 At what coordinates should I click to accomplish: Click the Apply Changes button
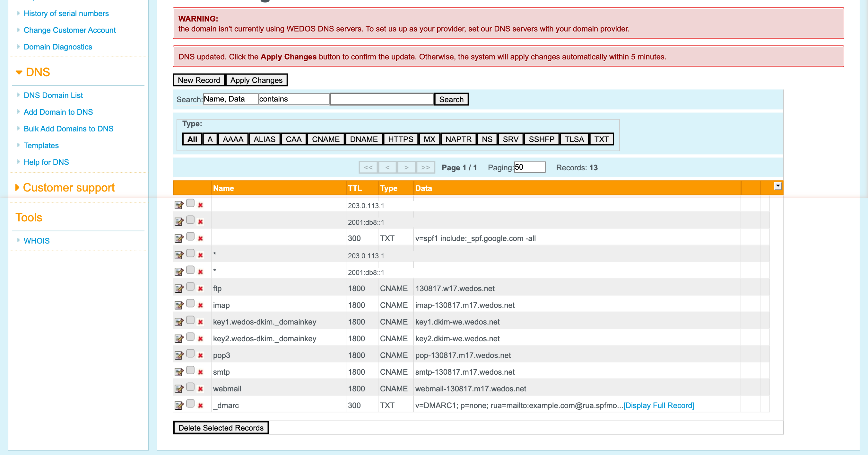click(256, 80)
